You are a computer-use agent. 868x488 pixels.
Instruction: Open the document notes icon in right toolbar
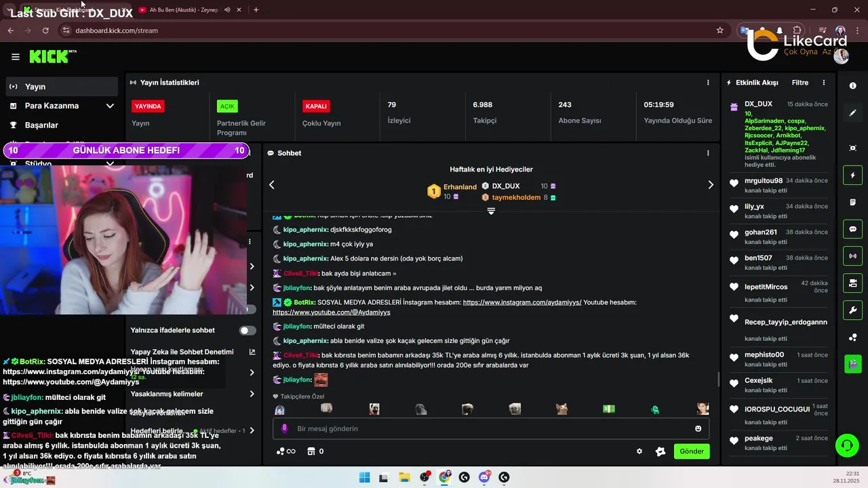(853, 203)
